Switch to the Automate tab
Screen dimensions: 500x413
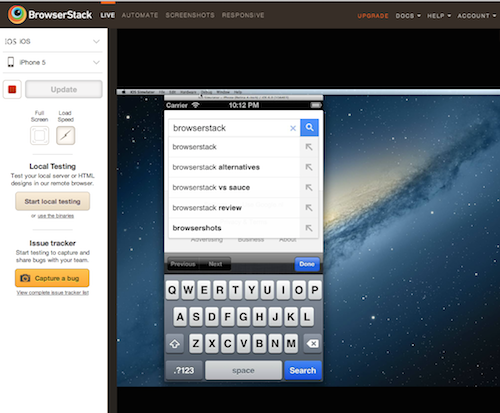coord(140,15)
